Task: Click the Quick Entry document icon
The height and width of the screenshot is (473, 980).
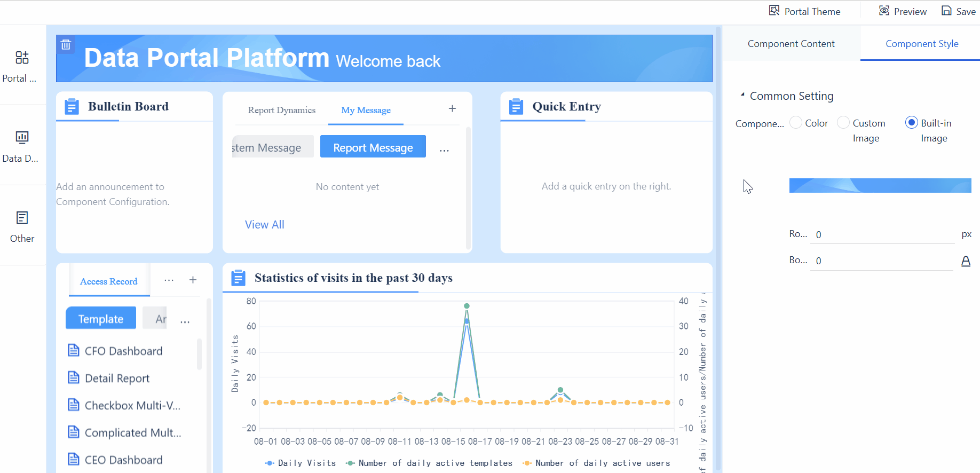Action: click(x=516, y=107)
